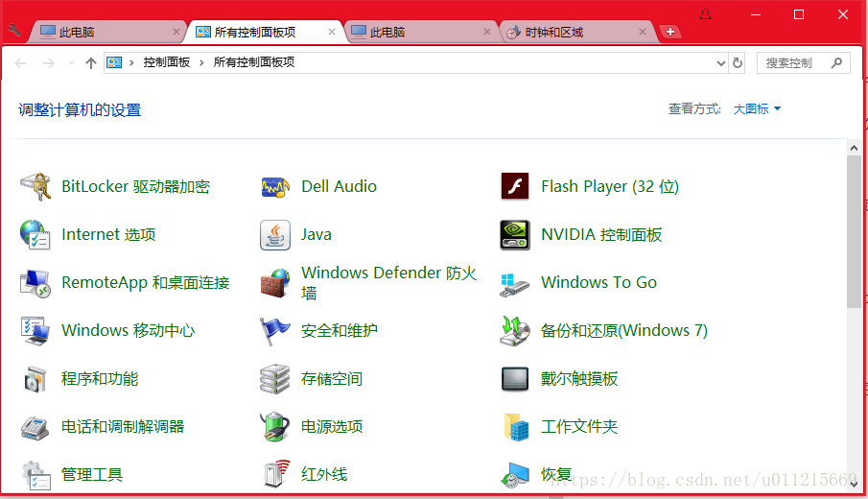Image resolution: width=868 pixels, height=499 pixels.
Task: Click the 安全和维护 flag icon
Action: click(275, 331)
